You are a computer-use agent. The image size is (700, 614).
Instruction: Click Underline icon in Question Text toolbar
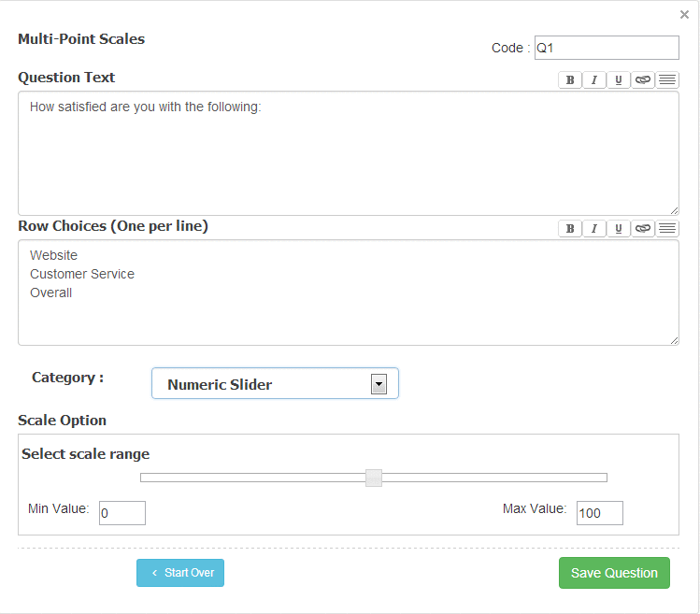coord(619,80)
